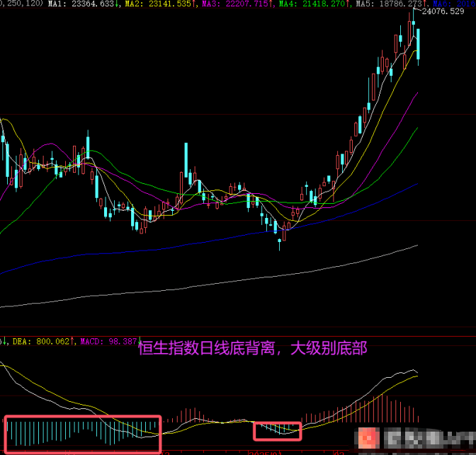The image size is (476, 455).
Task: Select the magenta Chinese annotation text
Action: [253, 348]
